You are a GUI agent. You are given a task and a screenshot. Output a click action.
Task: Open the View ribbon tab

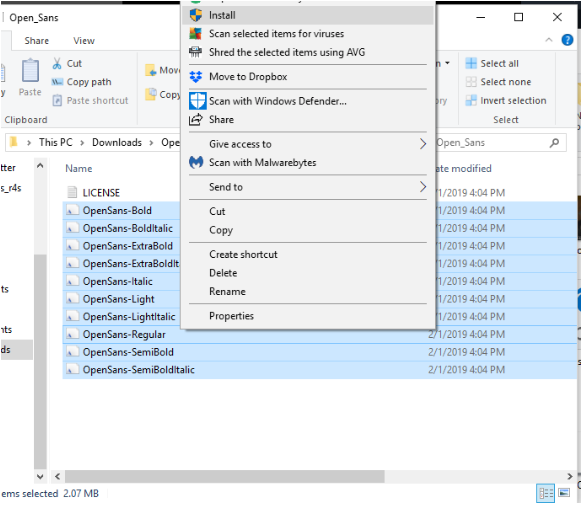click(84, 41)
